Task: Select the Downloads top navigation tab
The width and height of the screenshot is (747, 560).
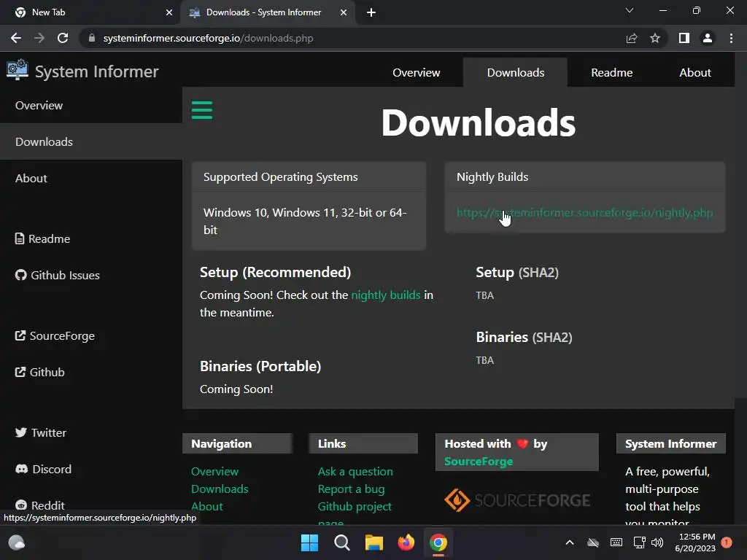Action: [x=516, y=72]
